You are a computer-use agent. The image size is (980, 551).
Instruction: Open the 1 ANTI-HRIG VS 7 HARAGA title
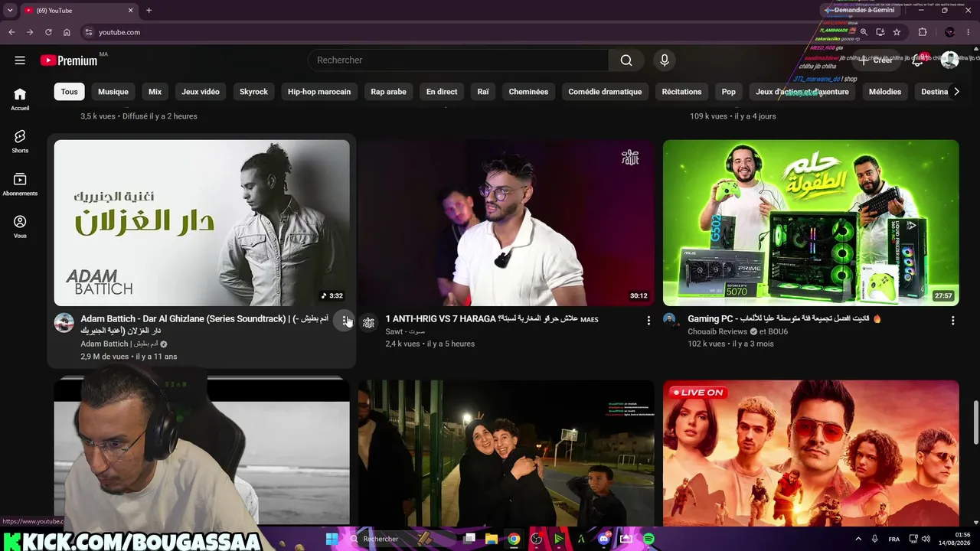pos(492,318)
